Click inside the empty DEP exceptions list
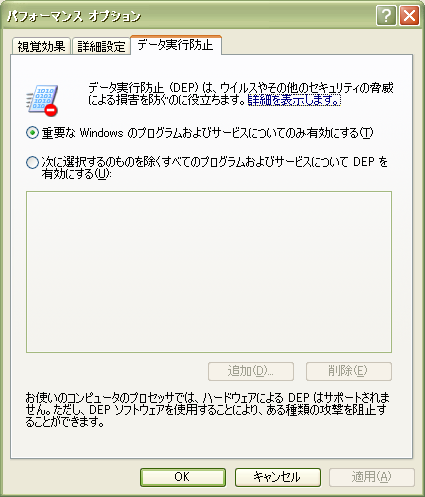This screenshot has height=497, width=425. 209,272
